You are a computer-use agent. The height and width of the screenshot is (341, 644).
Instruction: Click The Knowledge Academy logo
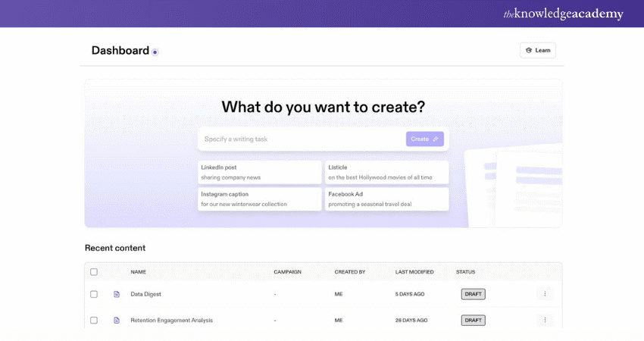563,14
